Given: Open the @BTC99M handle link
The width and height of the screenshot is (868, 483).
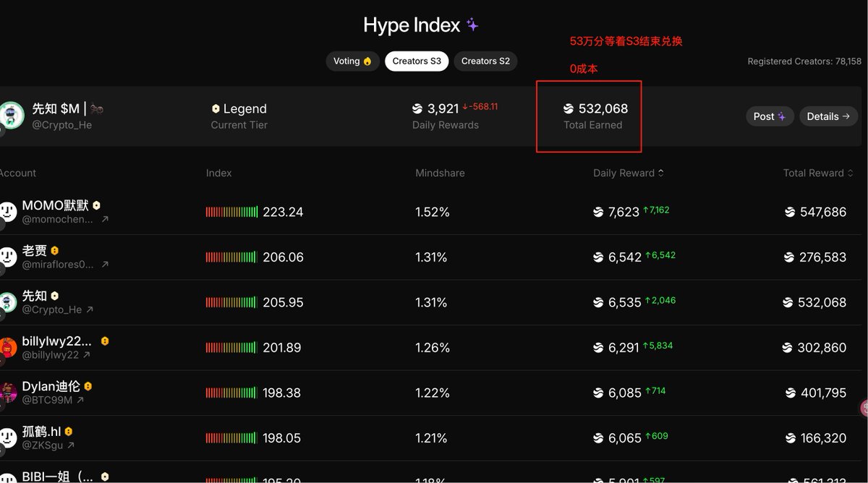Looking at the screenshot, I should click(48, 400).
